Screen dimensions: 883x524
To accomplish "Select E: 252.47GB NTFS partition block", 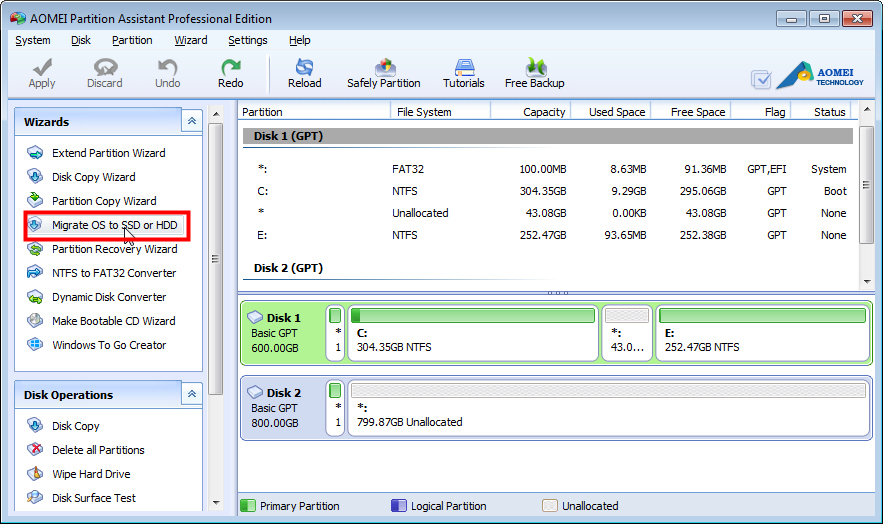I will coord(762,333).
